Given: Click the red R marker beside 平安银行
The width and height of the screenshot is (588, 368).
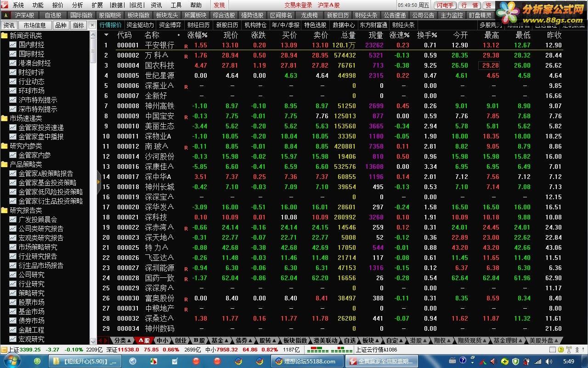Looking at the screenshot, I should (186, 46).
